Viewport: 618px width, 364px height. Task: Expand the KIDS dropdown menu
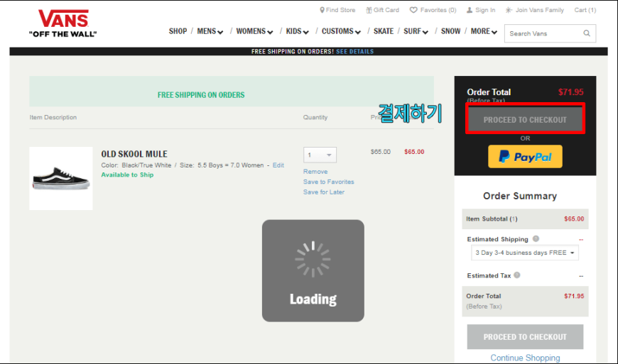(x=297, y=31)
